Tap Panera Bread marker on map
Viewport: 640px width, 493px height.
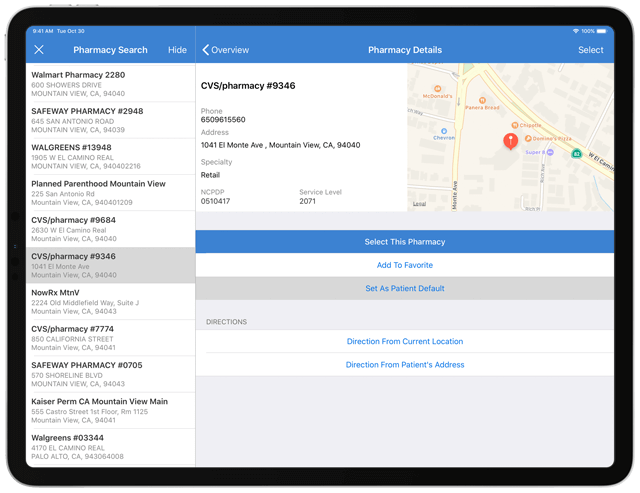coord(482,100)
